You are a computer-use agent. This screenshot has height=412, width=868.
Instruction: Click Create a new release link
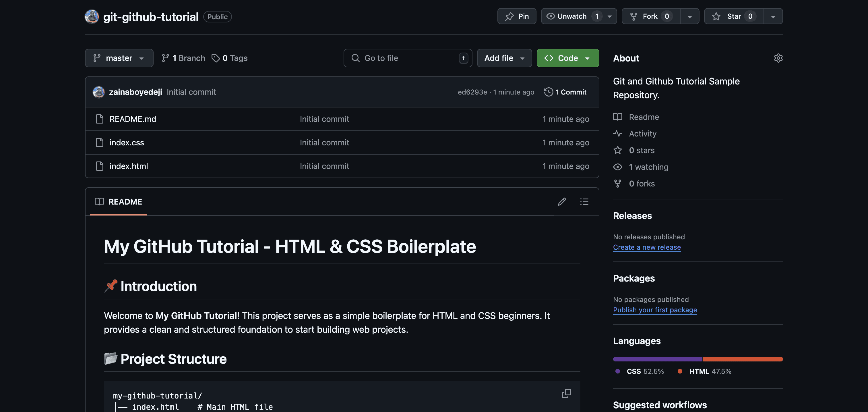pyautogui.click(x=647, y=247)
